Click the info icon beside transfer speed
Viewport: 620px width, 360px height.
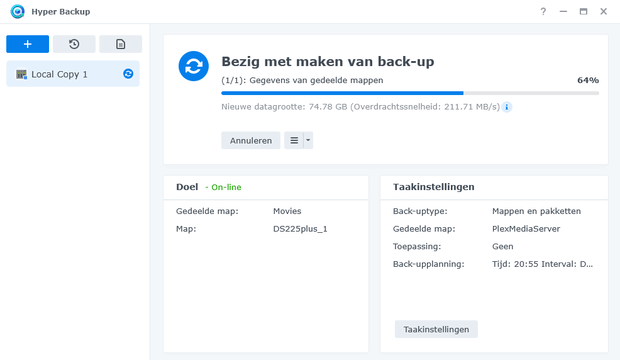pos(507,107)
